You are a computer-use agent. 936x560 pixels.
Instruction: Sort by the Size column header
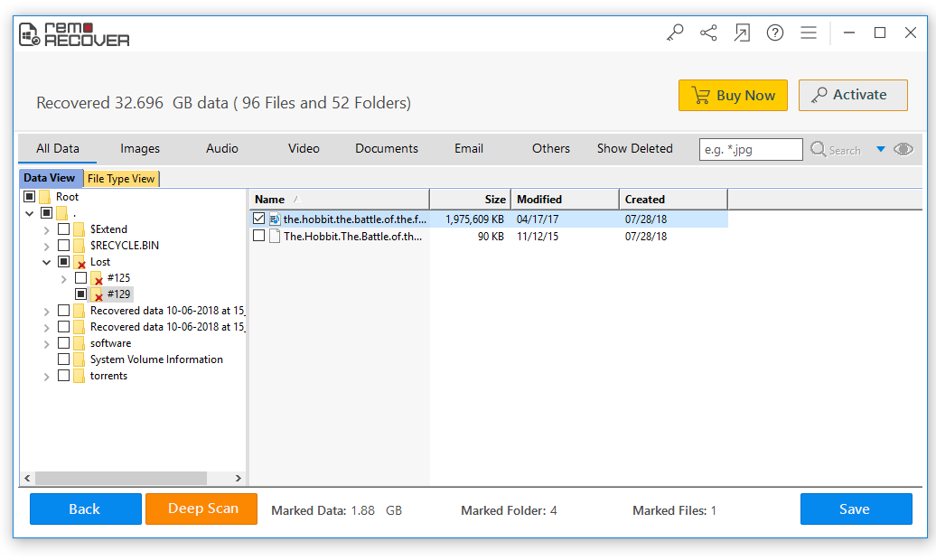pos(471,200)
